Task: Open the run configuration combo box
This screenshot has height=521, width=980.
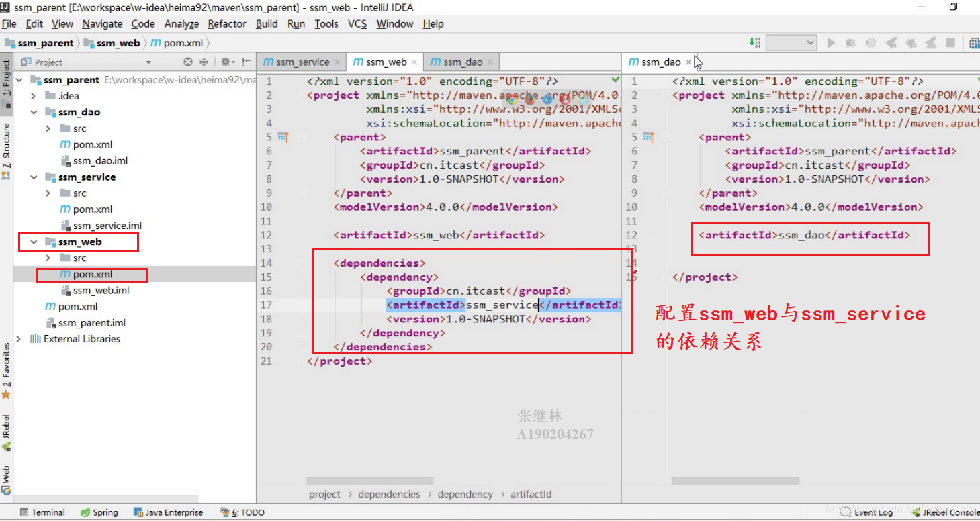Action: click(791, 42)
